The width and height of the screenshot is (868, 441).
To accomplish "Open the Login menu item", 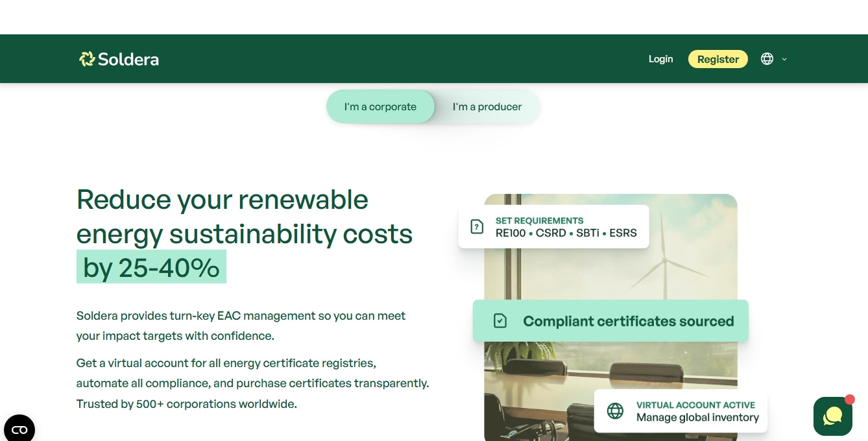I will coord(660,58).
